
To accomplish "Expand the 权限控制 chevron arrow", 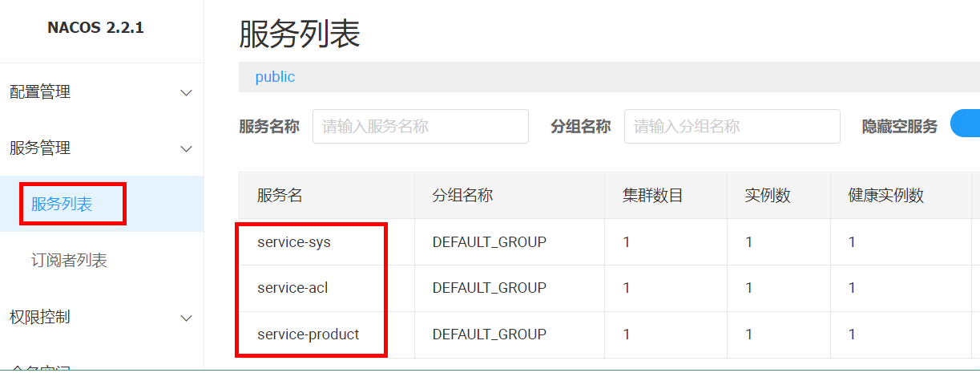I will click(186, 318).
